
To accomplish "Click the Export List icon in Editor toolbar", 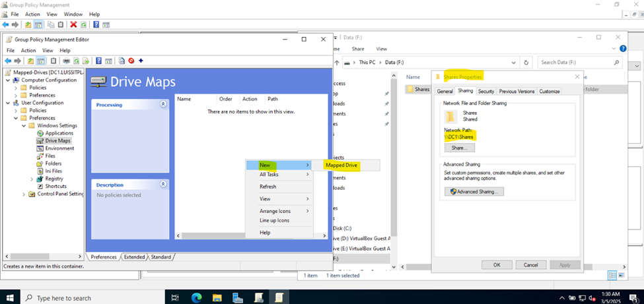I will [x=87, y=61].
